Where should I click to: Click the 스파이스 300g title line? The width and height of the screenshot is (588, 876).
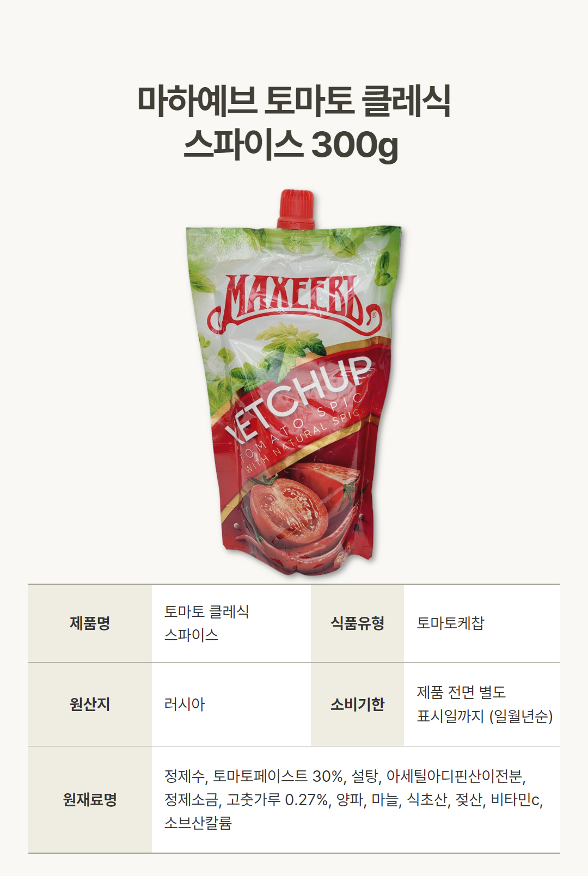[x=291, y=145]
